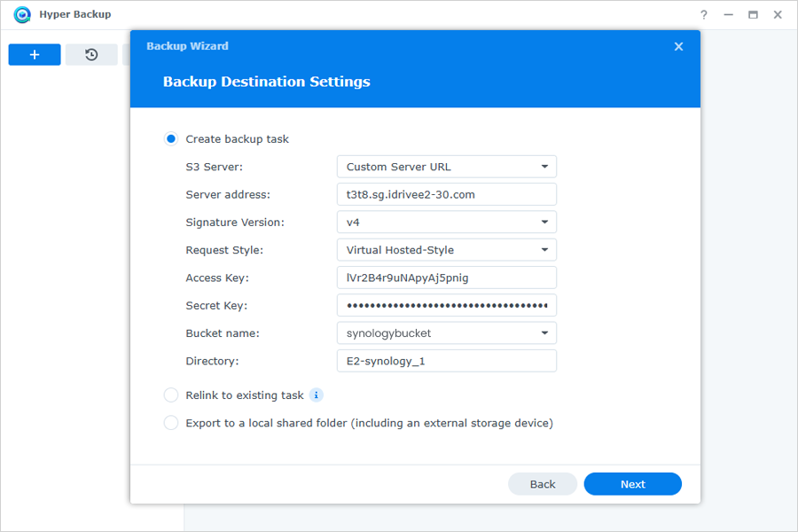
Task: Choose Export to a local shared folder
Action: 171,423
